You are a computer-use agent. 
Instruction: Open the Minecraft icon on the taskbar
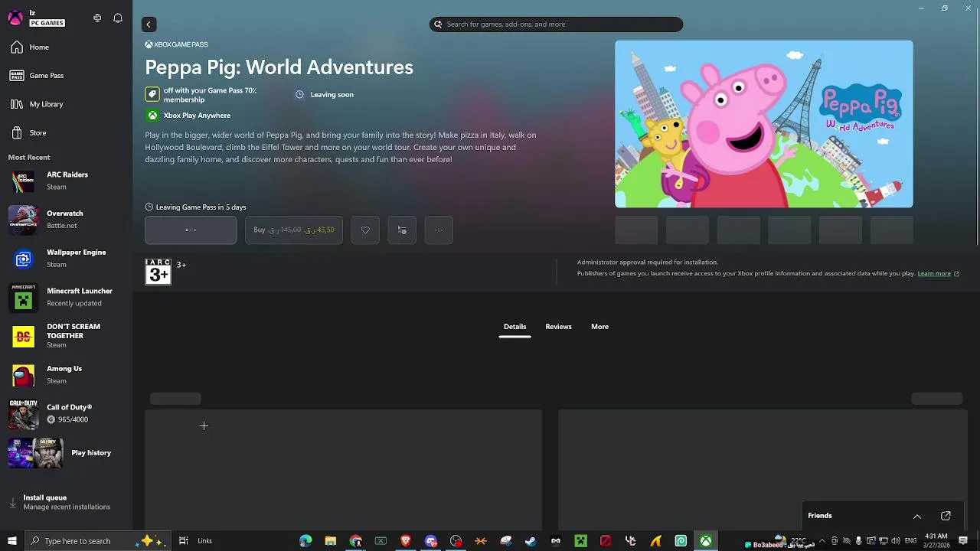coord(581,541)
